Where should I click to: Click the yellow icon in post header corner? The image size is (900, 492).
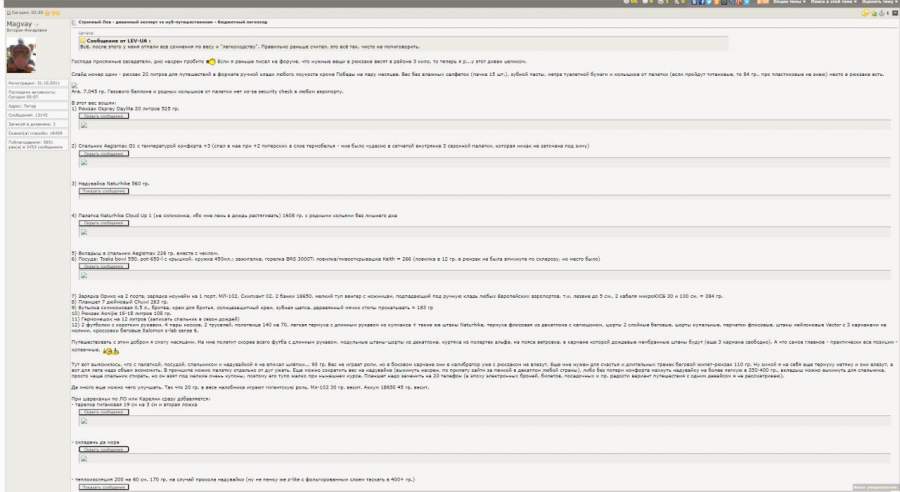tap(866, 13)
